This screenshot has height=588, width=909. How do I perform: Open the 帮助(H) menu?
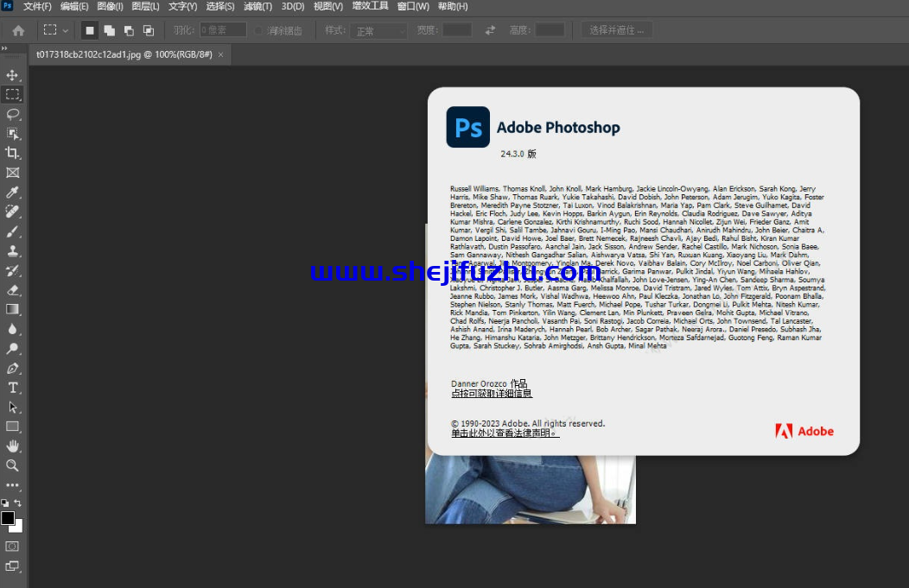tap(453, 6)
